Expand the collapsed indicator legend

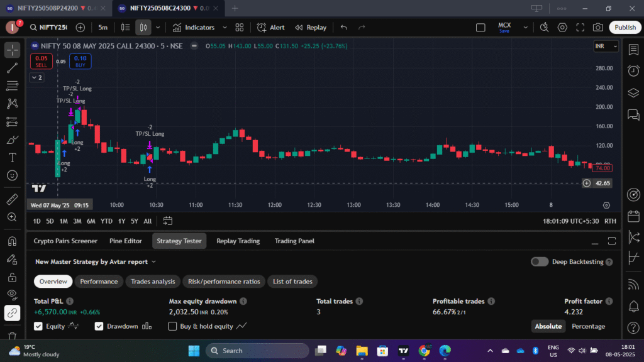pos(37,77)
